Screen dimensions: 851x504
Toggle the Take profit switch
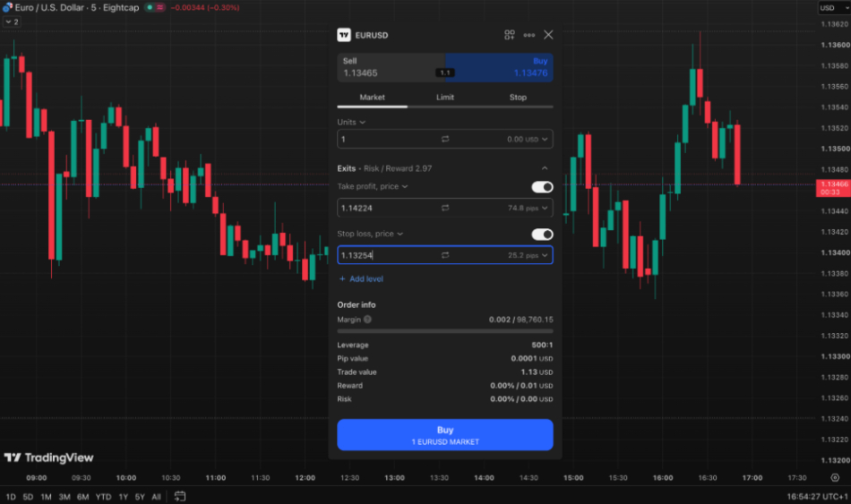542,187
